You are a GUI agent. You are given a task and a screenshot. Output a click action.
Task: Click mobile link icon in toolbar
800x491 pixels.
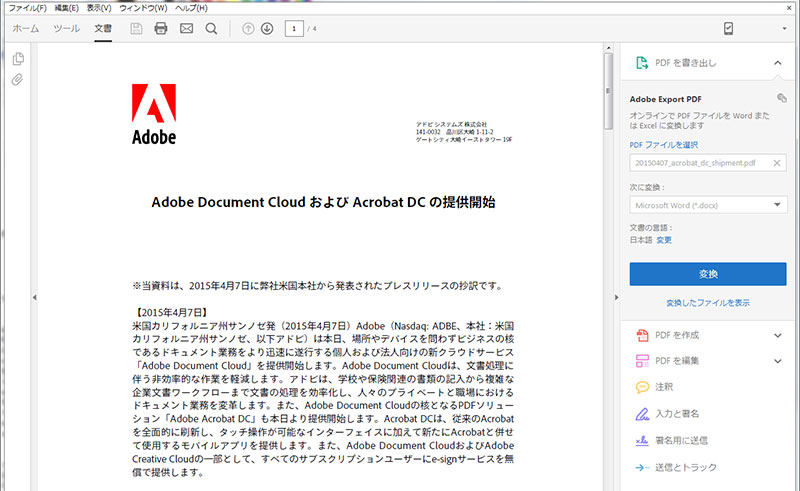click(728, 29)
